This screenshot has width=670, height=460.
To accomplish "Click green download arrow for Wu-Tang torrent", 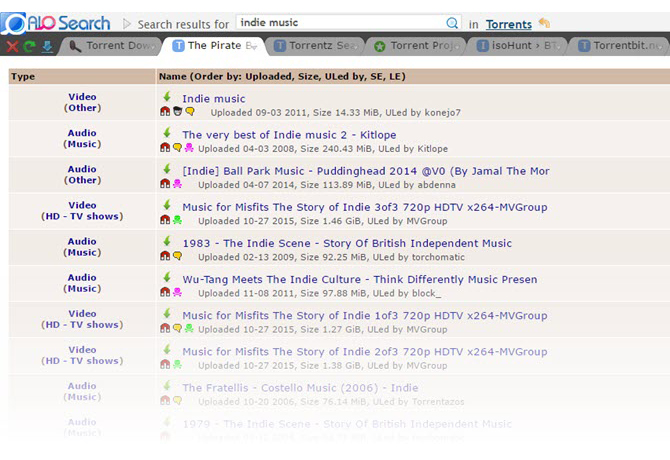I will tap(167, 277).
